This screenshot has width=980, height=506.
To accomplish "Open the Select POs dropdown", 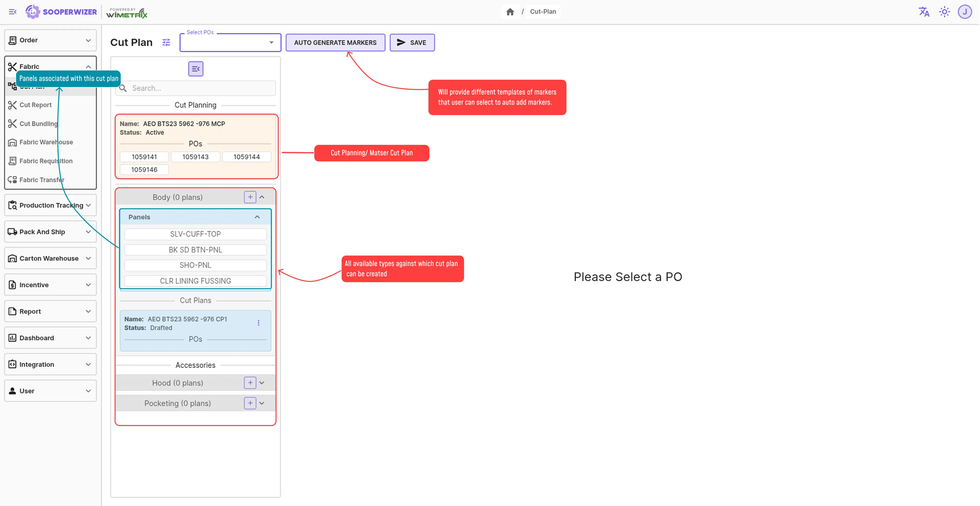I will pos(230,43).
